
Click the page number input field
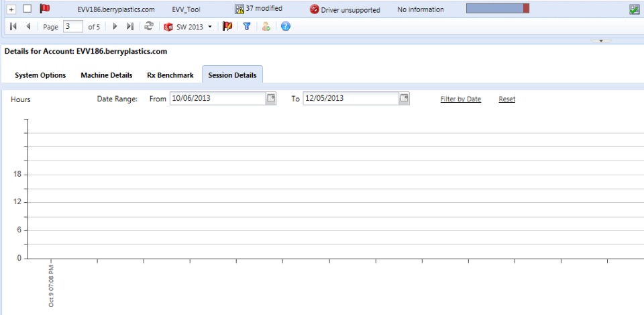tap(73, 27)
